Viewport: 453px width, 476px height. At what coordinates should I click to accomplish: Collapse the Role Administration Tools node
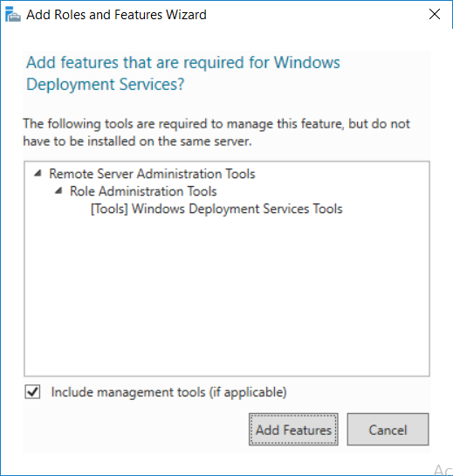[x=58, y=191]
